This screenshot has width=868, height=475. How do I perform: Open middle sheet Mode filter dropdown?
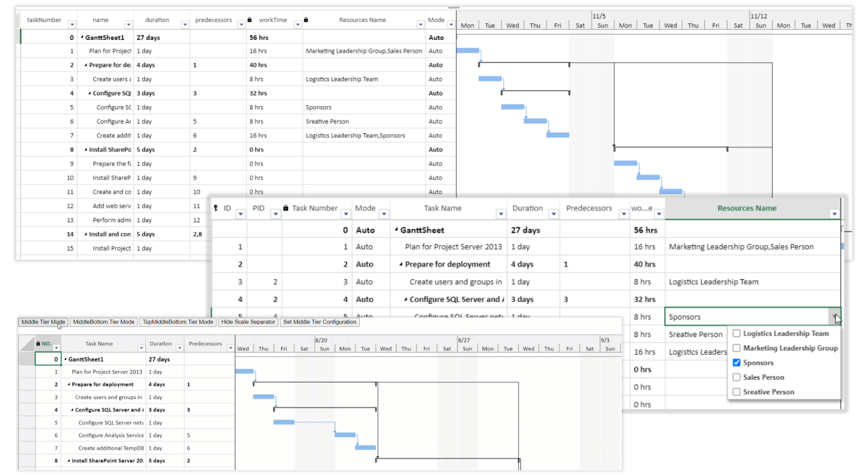(x=384, y=214)
